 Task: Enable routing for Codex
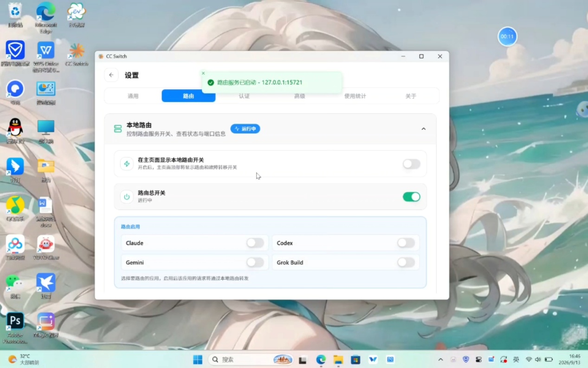(406, 243)
